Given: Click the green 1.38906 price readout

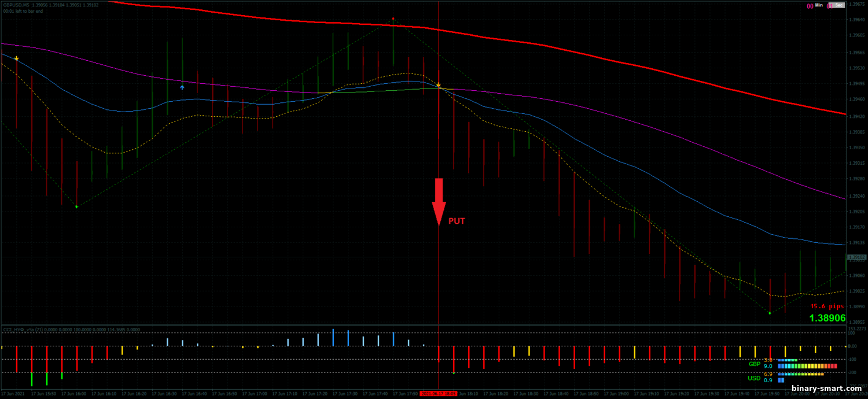Looking at the screenshot, I should tap(827, 318).
